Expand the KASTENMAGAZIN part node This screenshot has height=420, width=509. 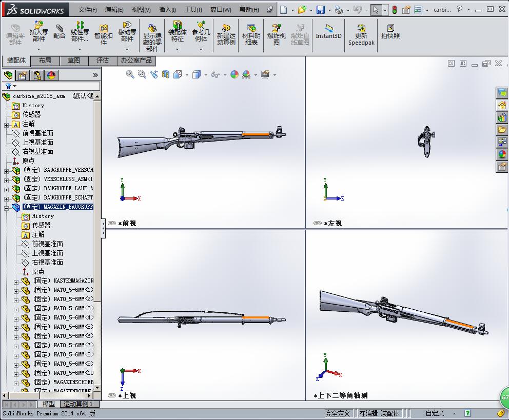[x=16, y=282]
